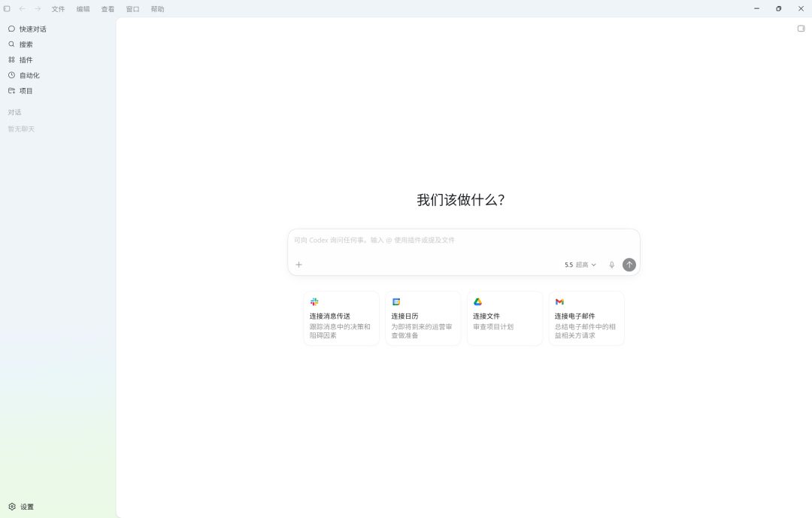Image resolution: width=812 pixels, height=518 pixels.
Task: Open the 文件 menu
Action: coord(58,9)
